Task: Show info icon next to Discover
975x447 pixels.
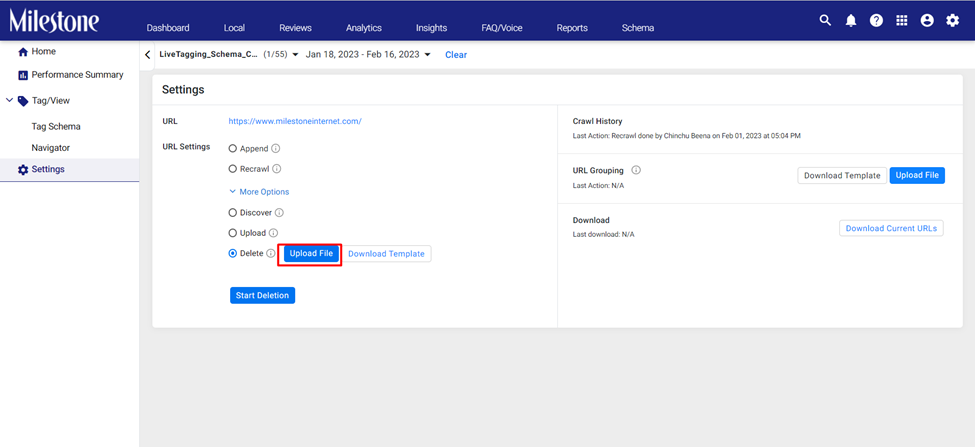Action: click(279, 213)
